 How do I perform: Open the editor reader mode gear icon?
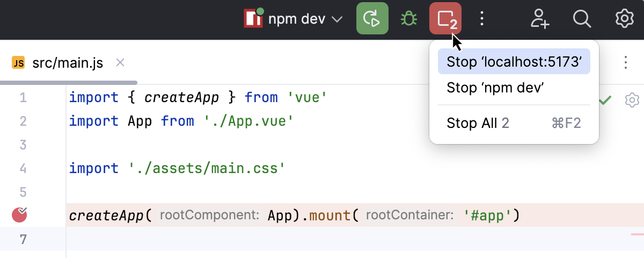(632, 100)
